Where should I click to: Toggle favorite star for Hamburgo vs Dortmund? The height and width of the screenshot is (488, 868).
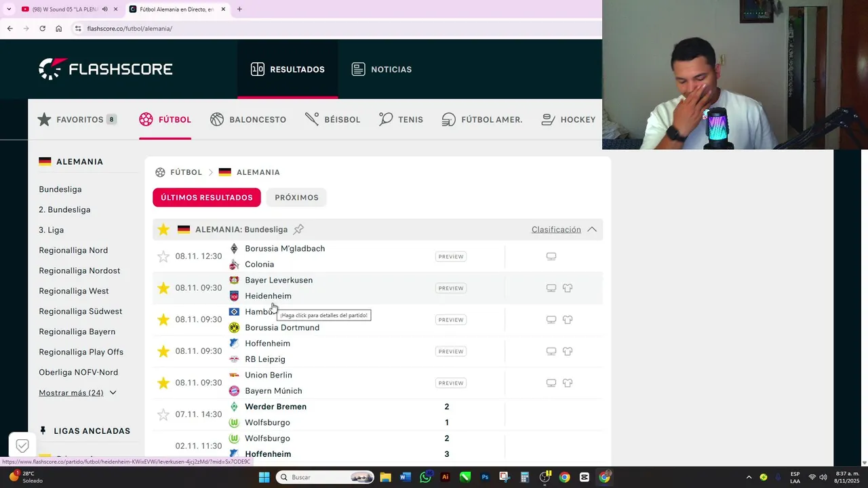coord(163,319)
